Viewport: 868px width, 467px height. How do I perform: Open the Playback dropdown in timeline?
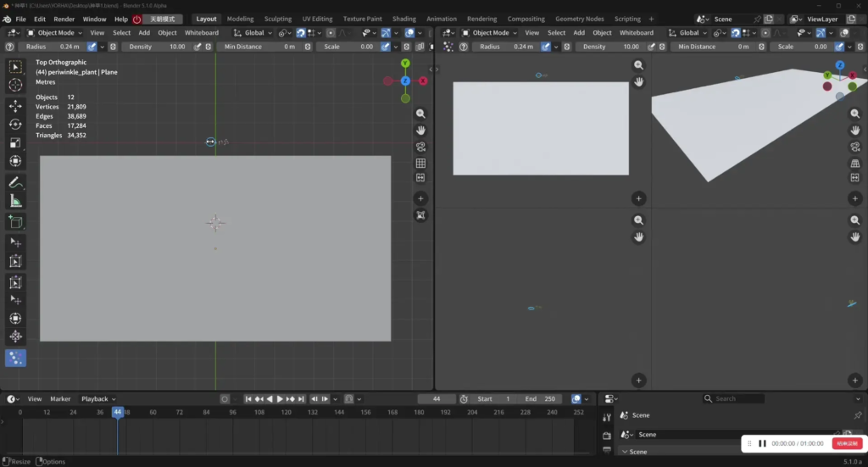pos(98,399)
